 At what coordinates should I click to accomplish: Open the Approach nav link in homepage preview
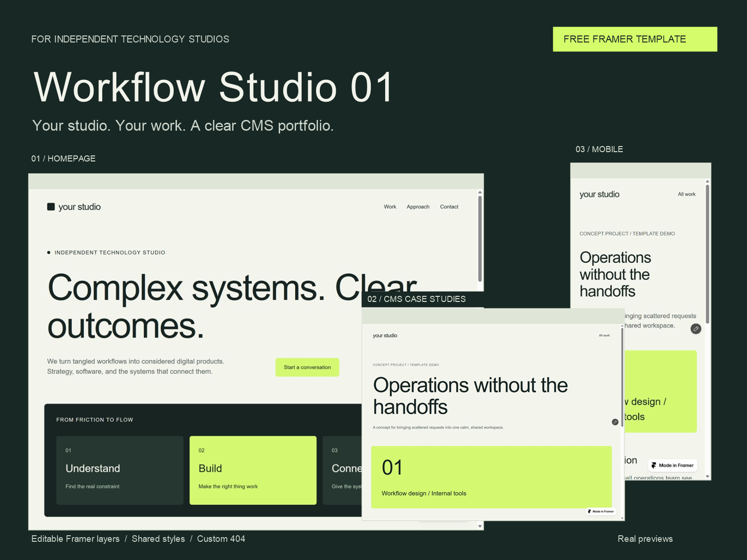418,207
